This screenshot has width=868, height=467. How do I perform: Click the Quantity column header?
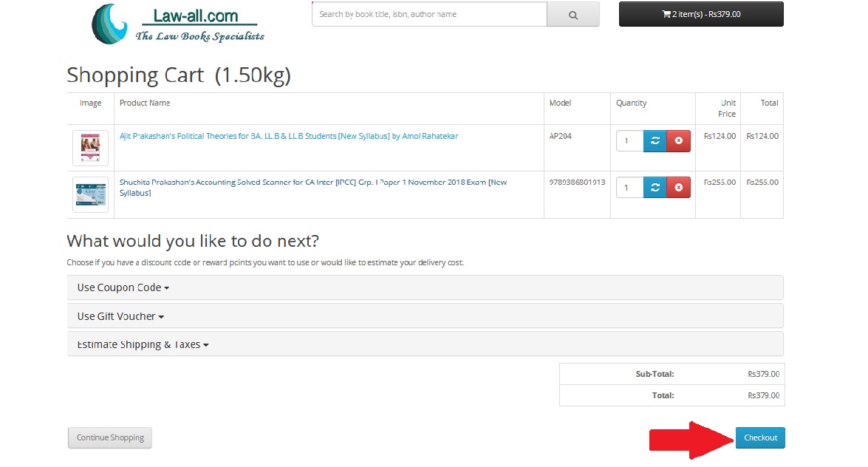point(631,103)
